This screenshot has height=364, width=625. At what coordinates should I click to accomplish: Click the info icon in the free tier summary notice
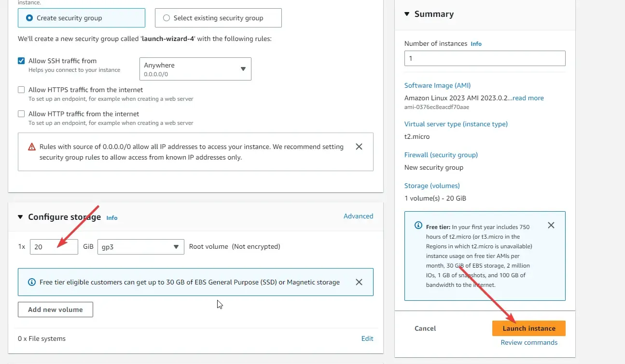tap(418, 225)
